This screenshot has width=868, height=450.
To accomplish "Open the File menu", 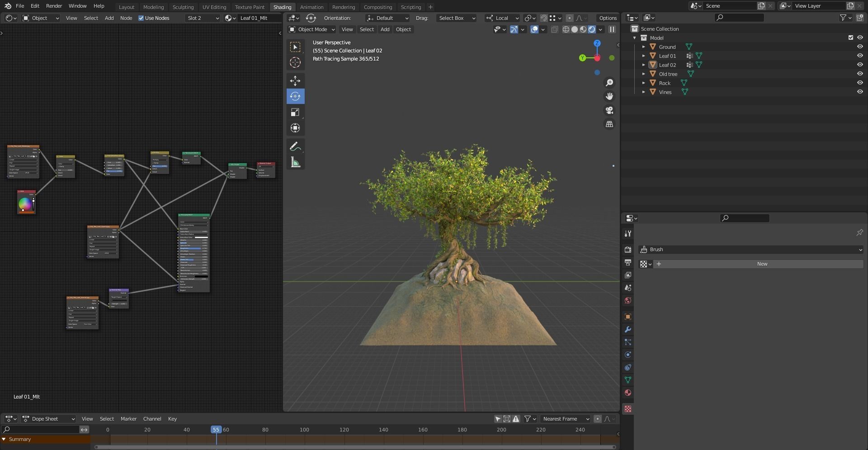I will coord(20,6).
